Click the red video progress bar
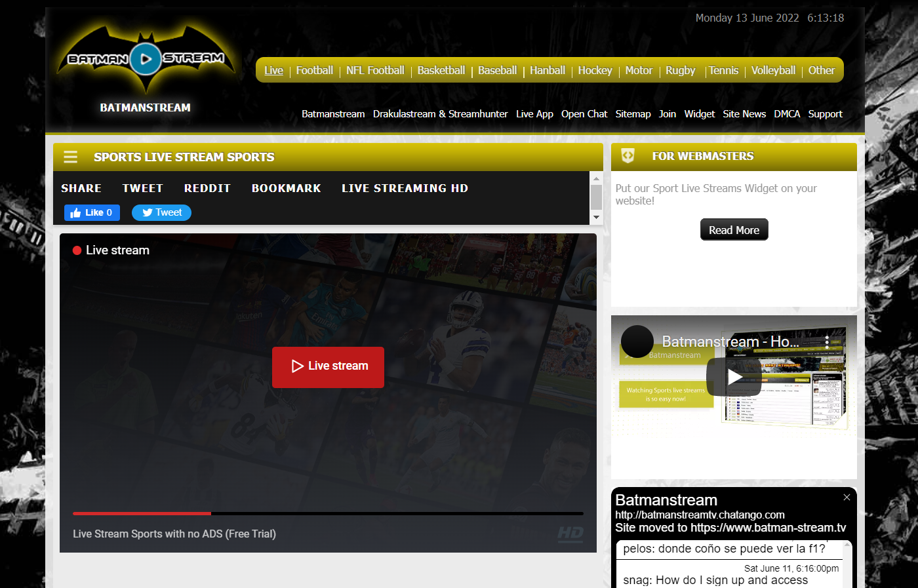This screenshot has height=588, width=918. (142, 513)
